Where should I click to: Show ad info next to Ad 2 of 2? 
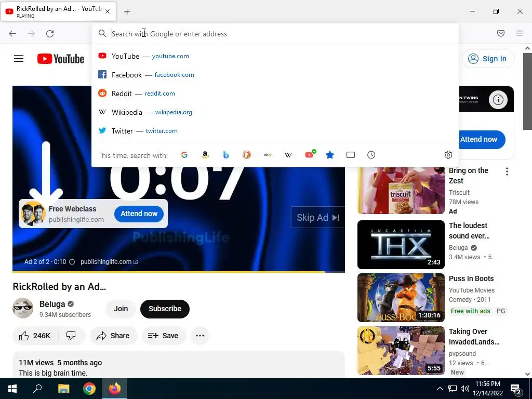click(x=72, y=262)
